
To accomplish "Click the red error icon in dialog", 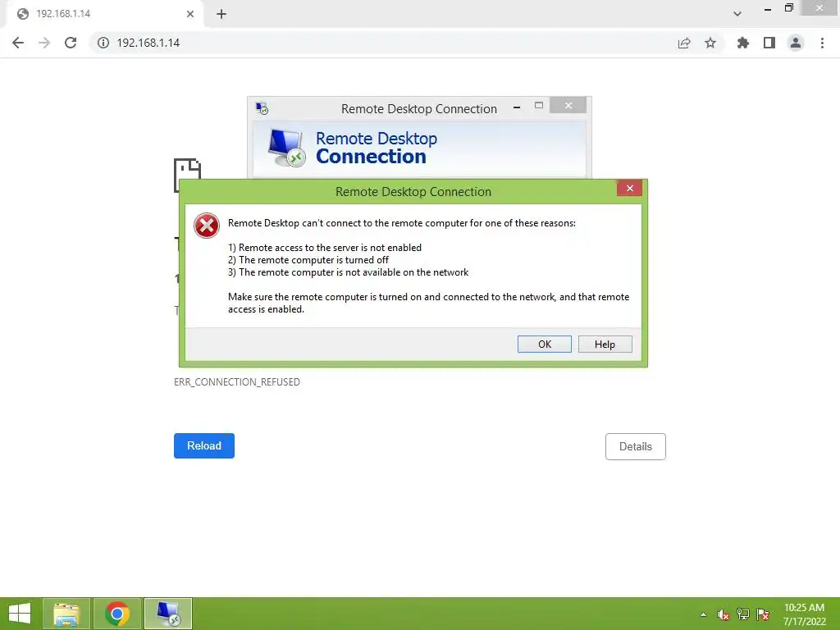I will point(207,226).
